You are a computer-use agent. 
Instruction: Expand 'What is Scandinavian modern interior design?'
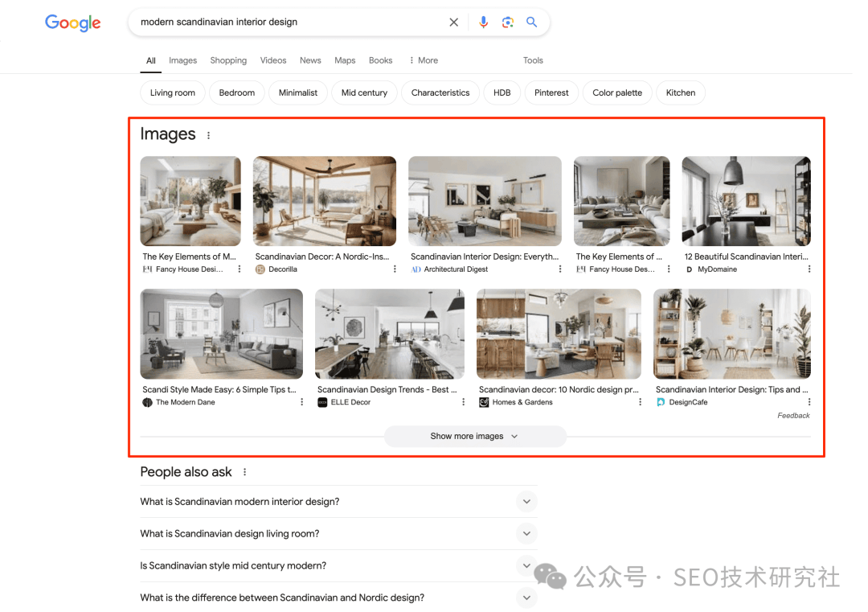526,501
